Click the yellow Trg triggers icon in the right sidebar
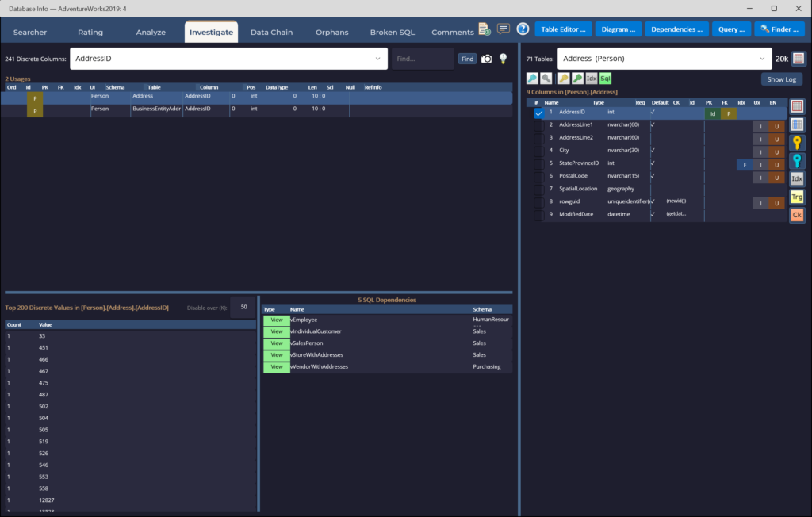This screenshot has height=517, width=812. tap(797, 197)
